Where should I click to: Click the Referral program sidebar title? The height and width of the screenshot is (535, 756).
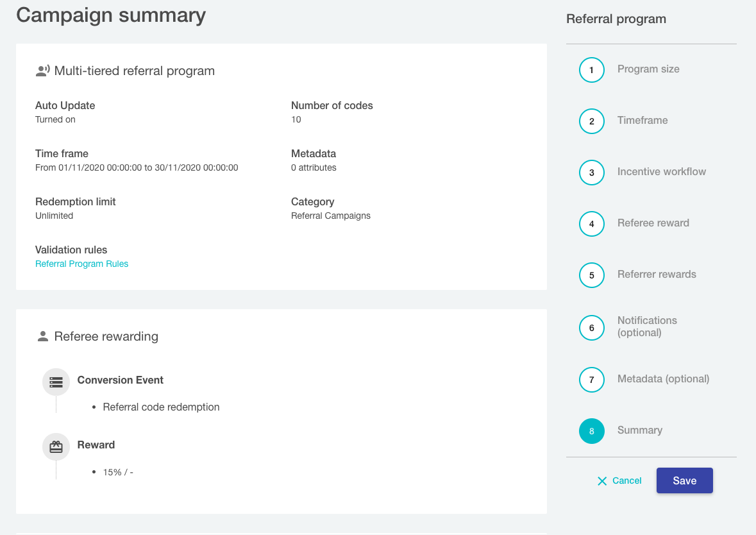click(x=616, y=19)
